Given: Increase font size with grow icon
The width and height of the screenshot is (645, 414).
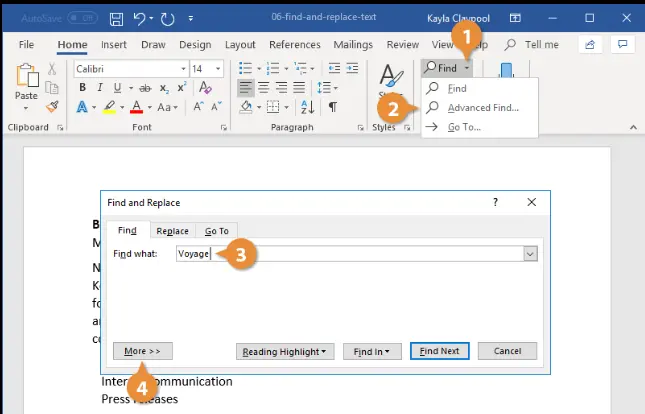Looking at the screenshot, I should point(198,107).
